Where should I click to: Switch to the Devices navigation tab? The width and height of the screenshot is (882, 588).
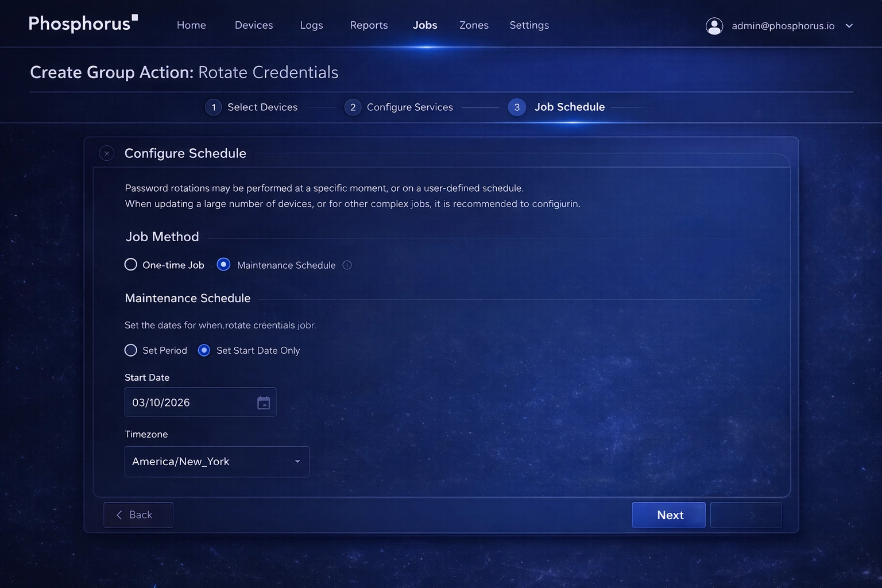click(253, 25)
